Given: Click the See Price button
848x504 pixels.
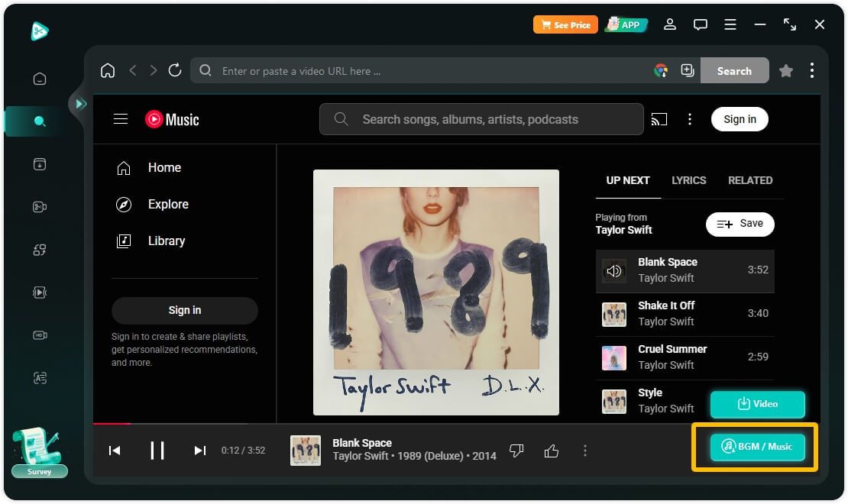Looking at the screenshot, I should coord(565,24).
